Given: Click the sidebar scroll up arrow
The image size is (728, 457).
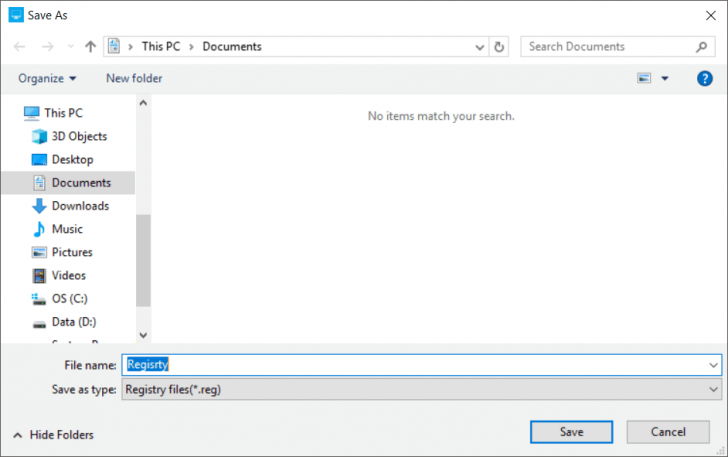Looking at the screenshot, I should click(143, 103).
